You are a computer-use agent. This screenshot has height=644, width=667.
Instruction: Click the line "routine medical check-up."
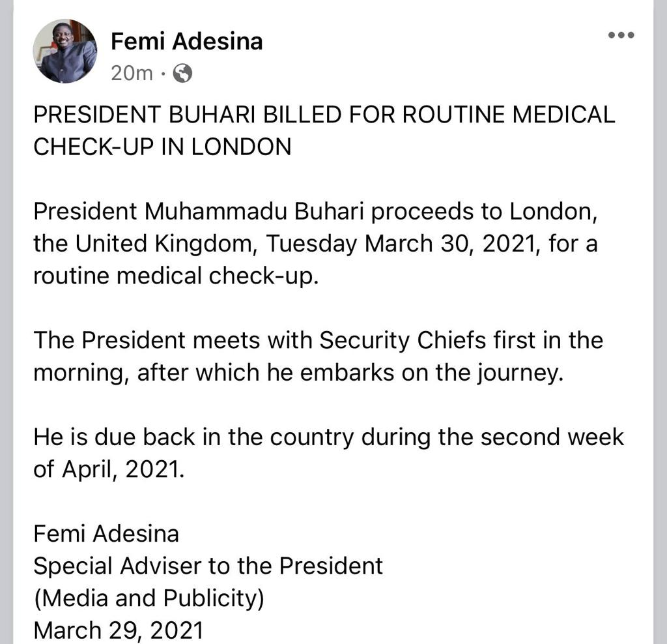[176, 276]
